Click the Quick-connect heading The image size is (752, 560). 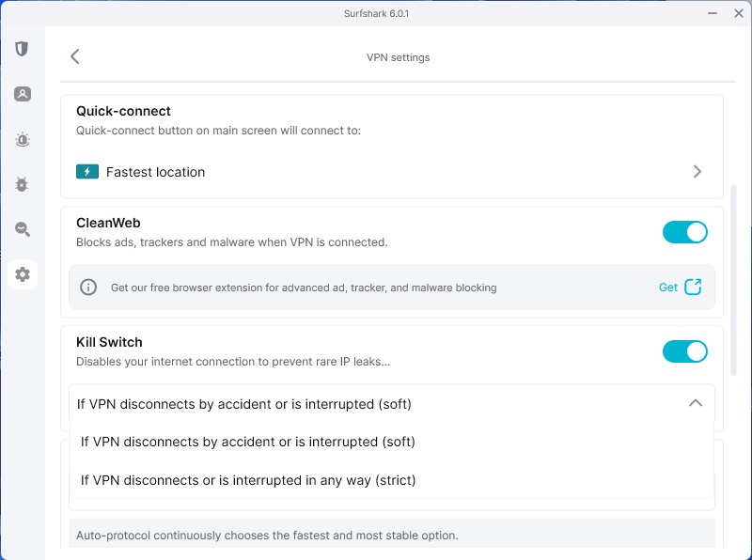[123, 111]
